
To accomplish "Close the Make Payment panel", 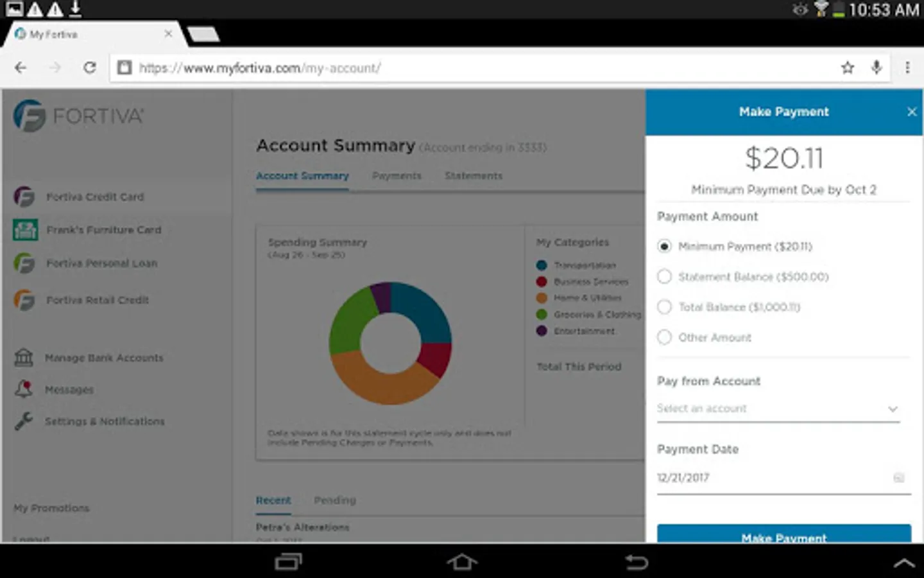I will click(x=912, y=112).
